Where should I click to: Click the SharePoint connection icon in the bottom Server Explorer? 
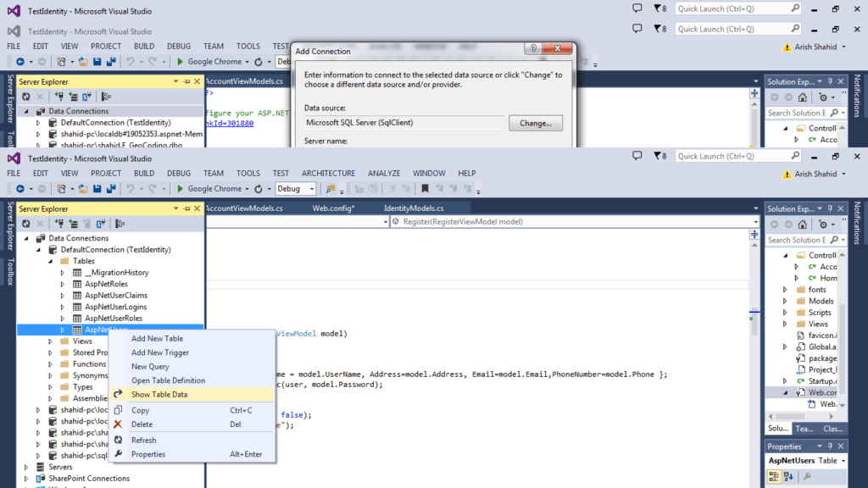pyautogui.click(x=101, y=224)
